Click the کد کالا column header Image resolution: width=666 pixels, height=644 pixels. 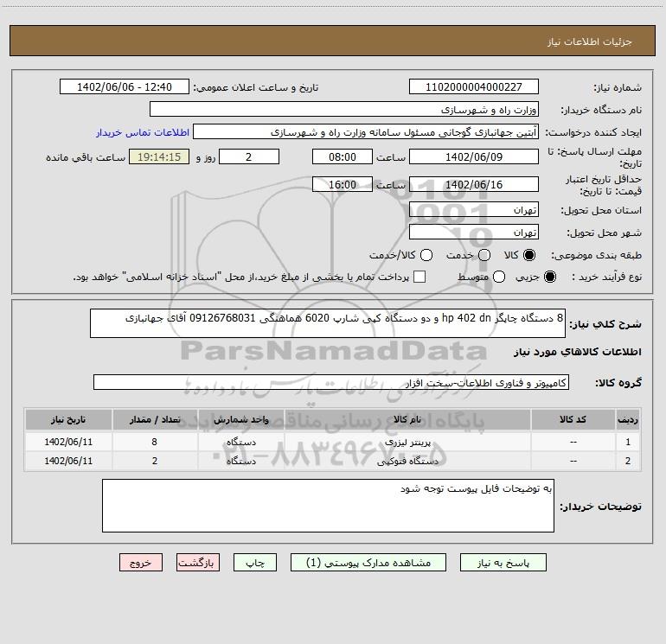573,419
